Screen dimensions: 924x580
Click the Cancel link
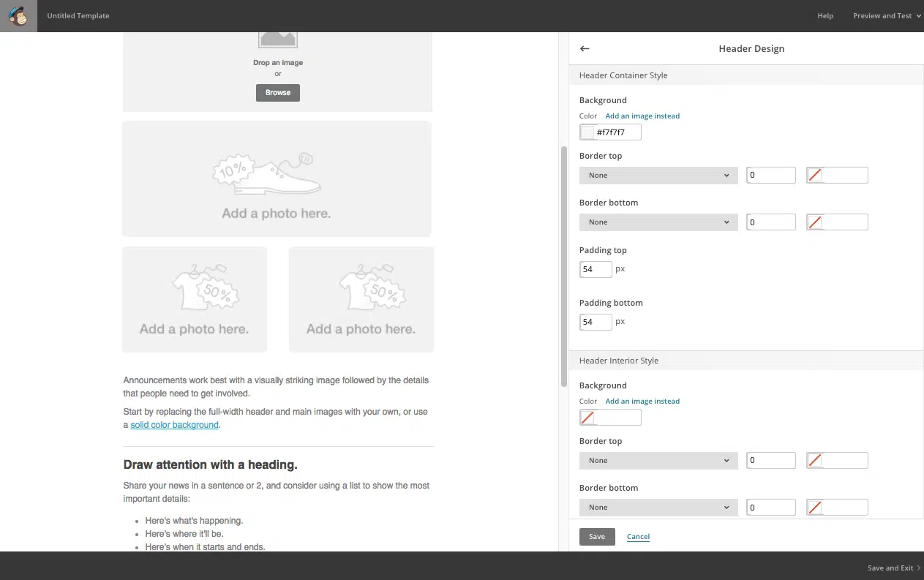638,537
